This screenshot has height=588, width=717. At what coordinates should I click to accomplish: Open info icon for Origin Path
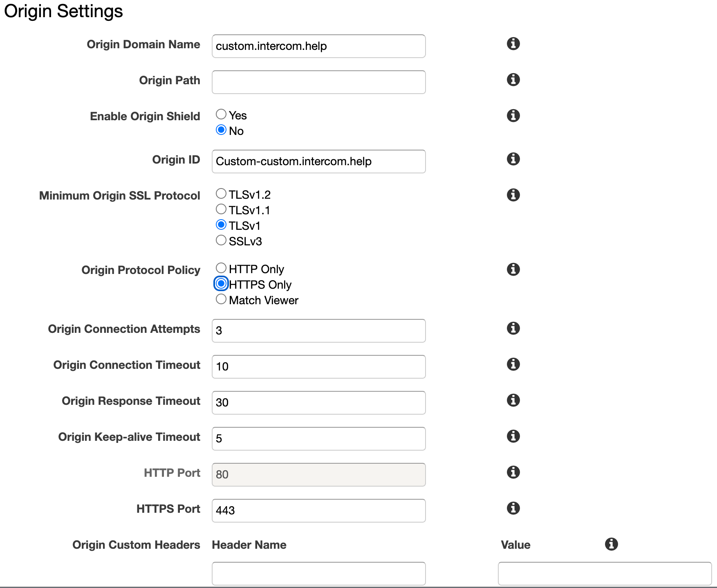point(513,79)
